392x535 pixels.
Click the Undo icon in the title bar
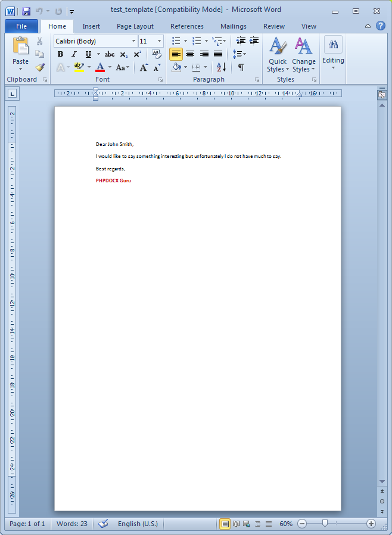tap(39, 11)
